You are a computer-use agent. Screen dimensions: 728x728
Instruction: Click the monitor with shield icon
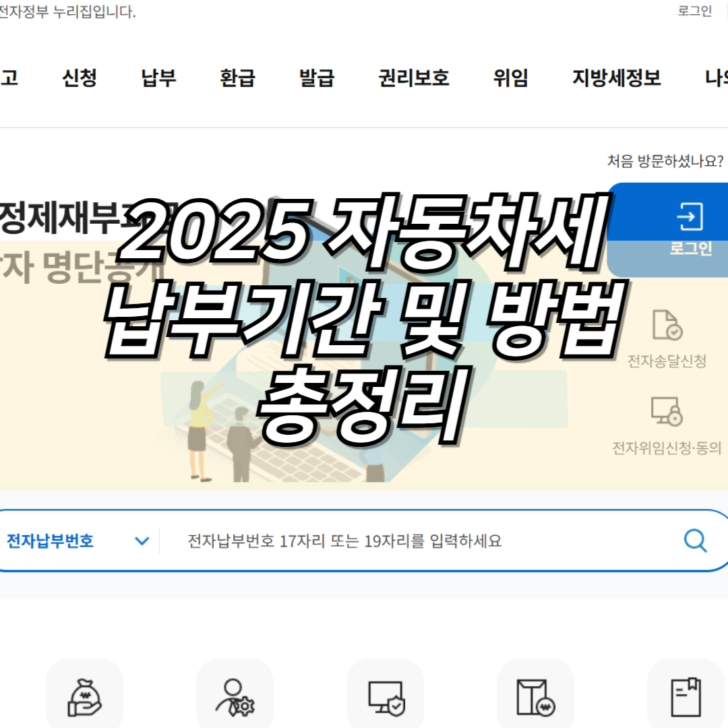coord(386,698)
